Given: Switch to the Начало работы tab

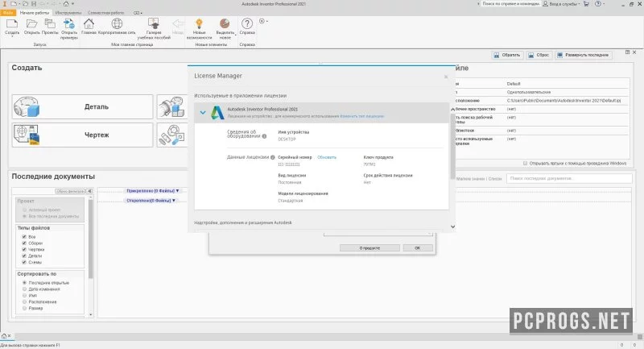Looking at the screenshot, I should [x=35, y=13].
